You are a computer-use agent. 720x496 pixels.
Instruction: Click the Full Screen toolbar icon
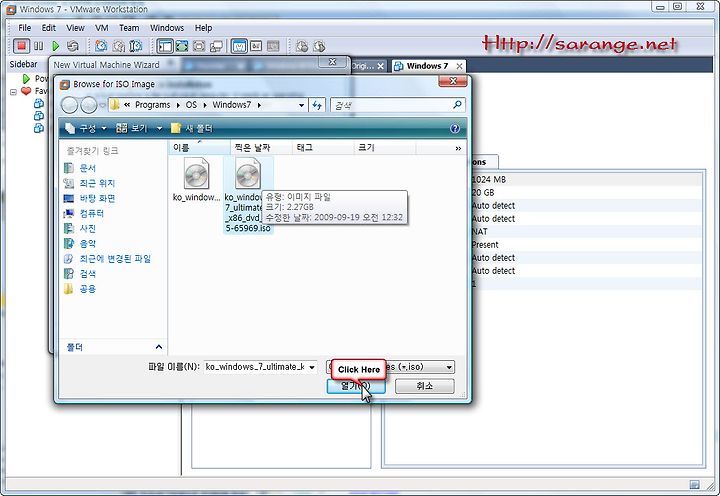point(182,46)
